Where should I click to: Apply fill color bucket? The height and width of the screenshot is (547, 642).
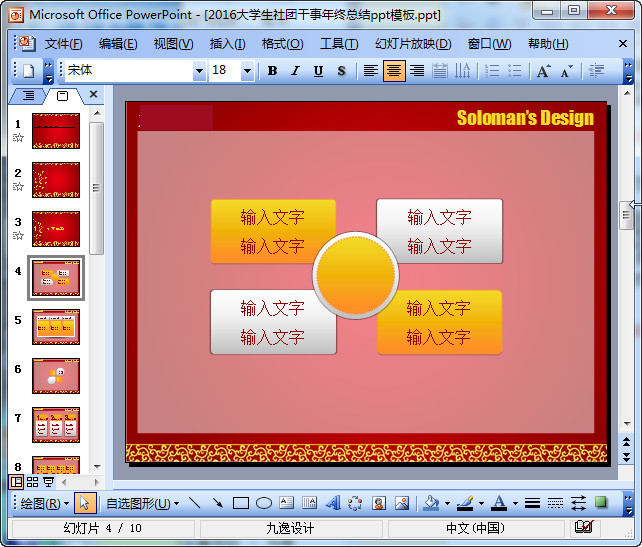click(x=431, y=503)
